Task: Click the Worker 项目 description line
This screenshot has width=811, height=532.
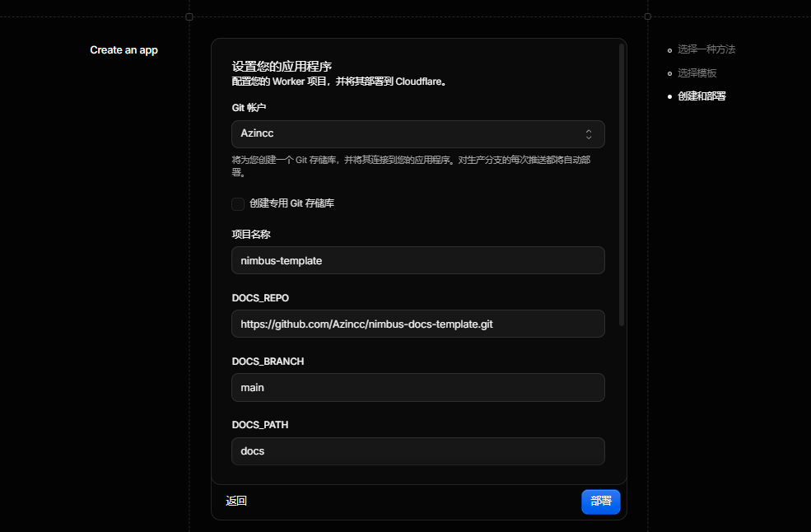Action: [x=339, y=82]
